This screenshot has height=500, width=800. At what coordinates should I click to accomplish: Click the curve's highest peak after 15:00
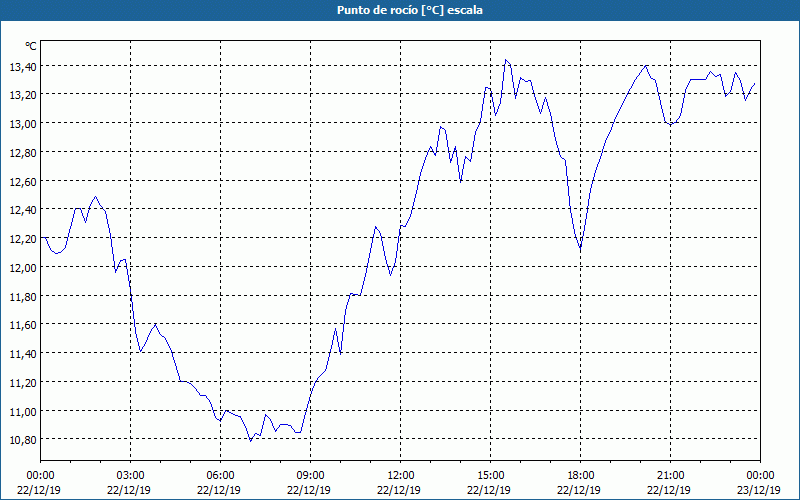tap(506, 60)
